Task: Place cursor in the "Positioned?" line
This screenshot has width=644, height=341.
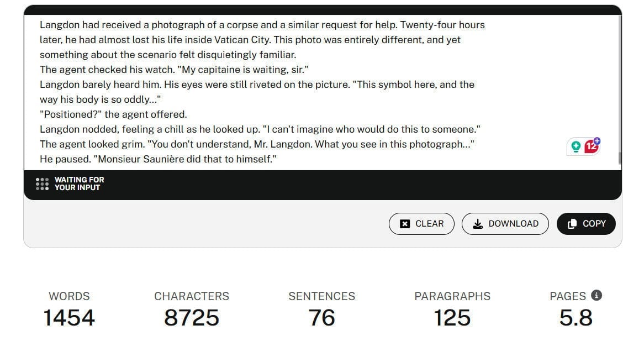Action: (113, 114)
